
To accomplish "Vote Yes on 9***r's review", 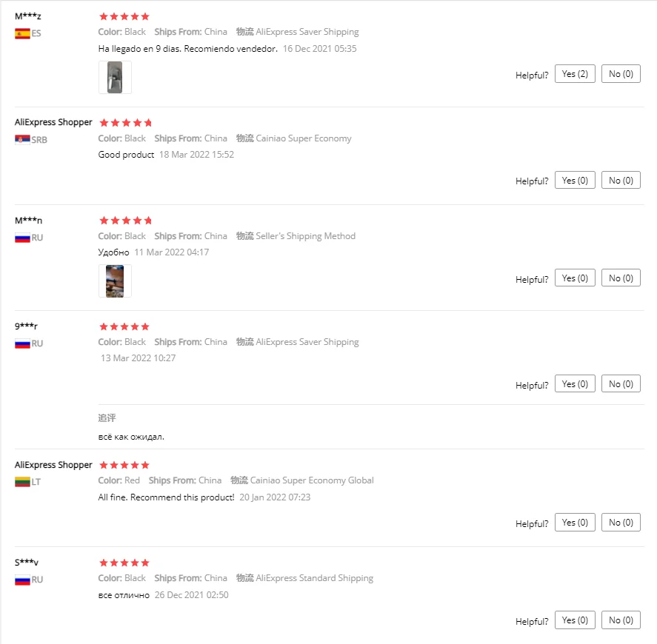I will [575, 384].
